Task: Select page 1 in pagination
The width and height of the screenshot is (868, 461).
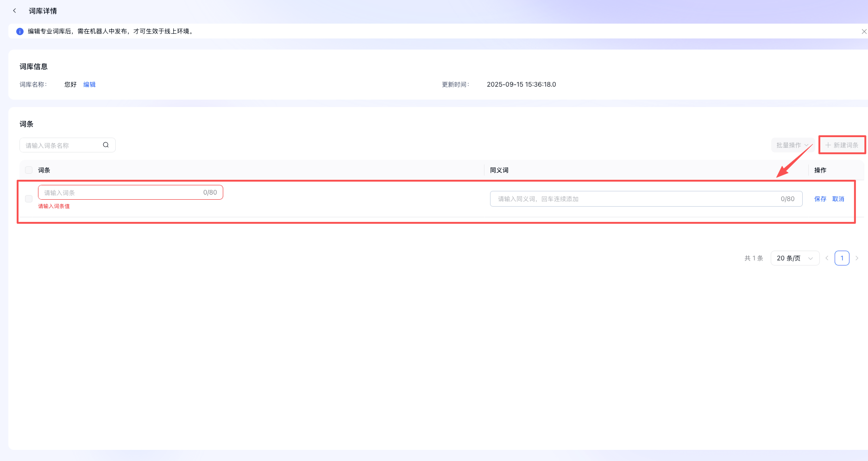Action: click(842, 258)
